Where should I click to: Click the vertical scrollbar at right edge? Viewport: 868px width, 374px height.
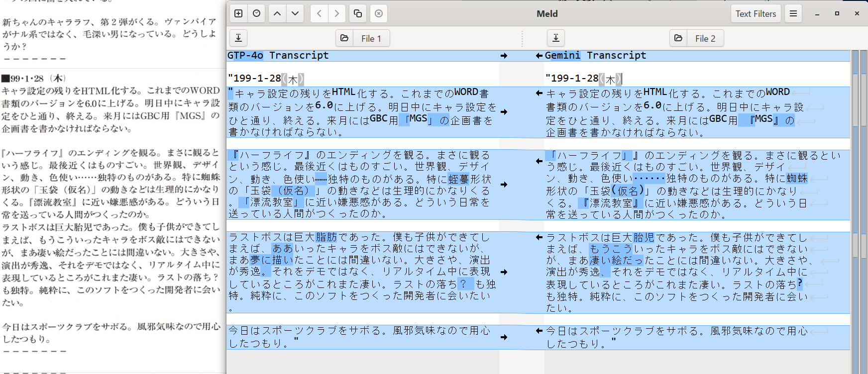point(864,199)
